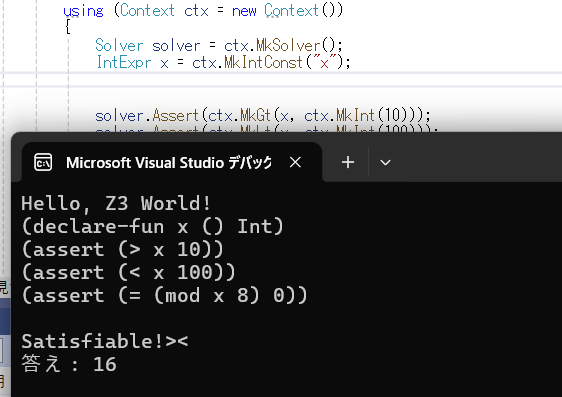Click the console terminal icon in tab
Viewport: 562px width, 397px height.
pyautogui.click(x=43, y=163)
